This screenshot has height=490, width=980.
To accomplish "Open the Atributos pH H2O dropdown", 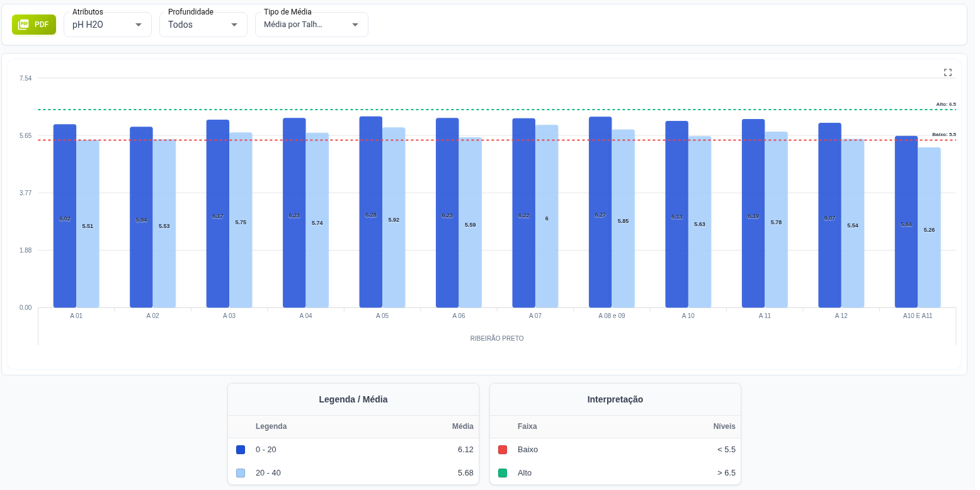I will [107, 25].
